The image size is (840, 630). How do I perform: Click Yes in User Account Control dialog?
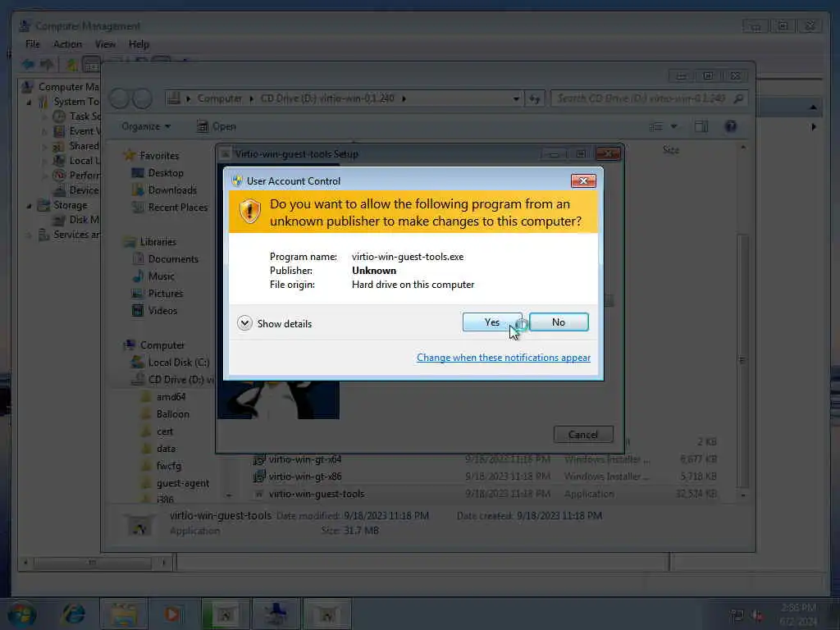(492, 322)
